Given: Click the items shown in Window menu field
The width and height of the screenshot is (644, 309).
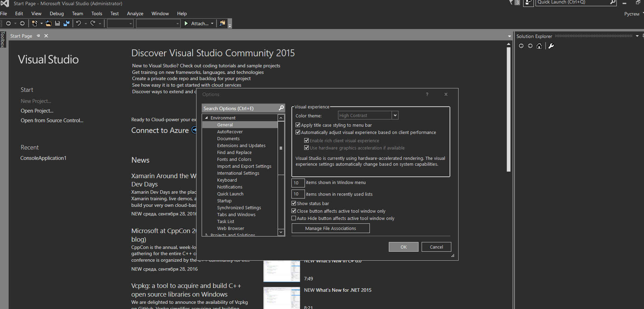Looking at the screenshot, I should pyautogui.click(x=298, y=183).
